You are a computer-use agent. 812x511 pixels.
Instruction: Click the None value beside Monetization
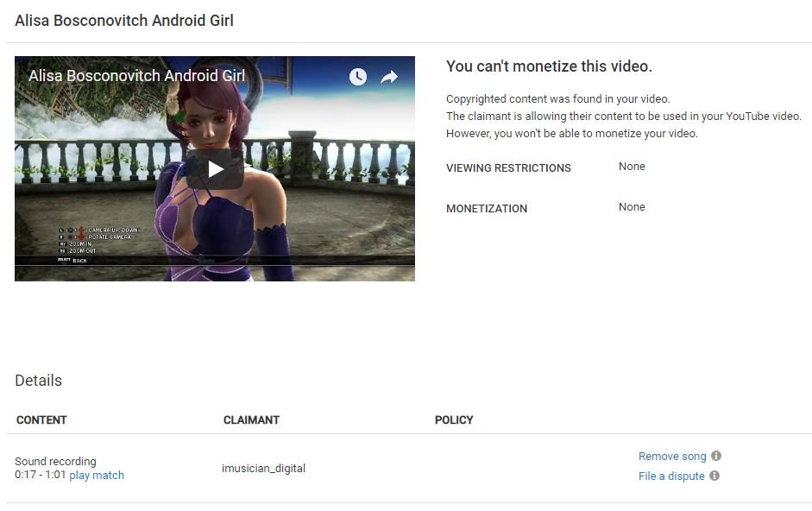[632, 207]
